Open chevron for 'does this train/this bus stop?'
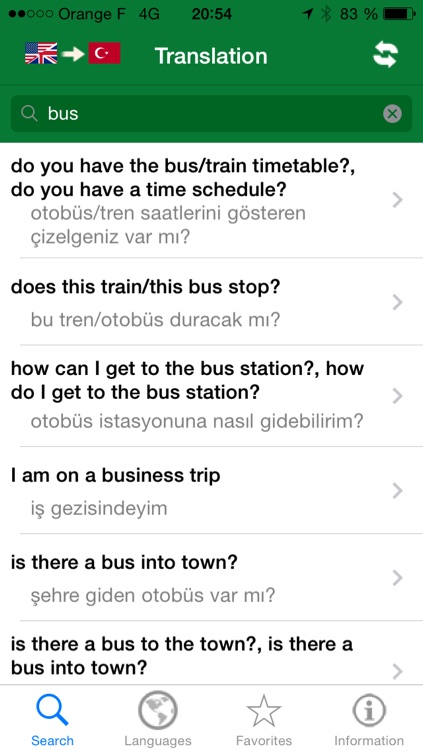The width and height of the screenshot is (423, 750). click(397, 302)
